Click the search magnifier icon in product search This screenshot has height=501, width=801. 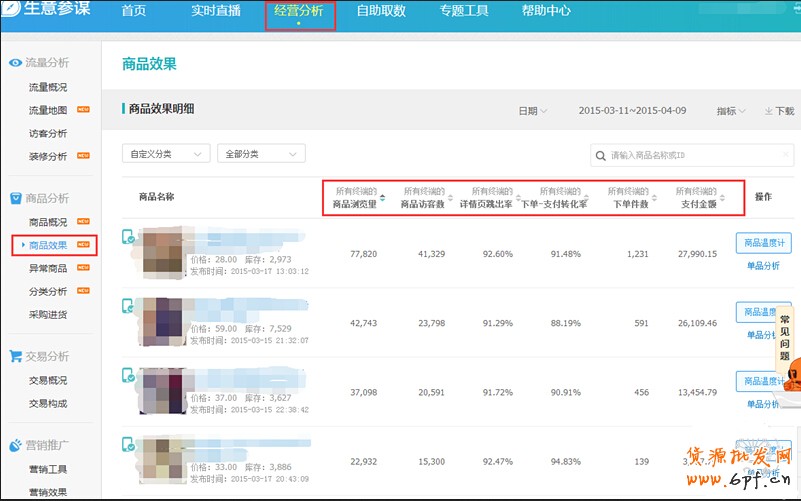pos(600,155)
